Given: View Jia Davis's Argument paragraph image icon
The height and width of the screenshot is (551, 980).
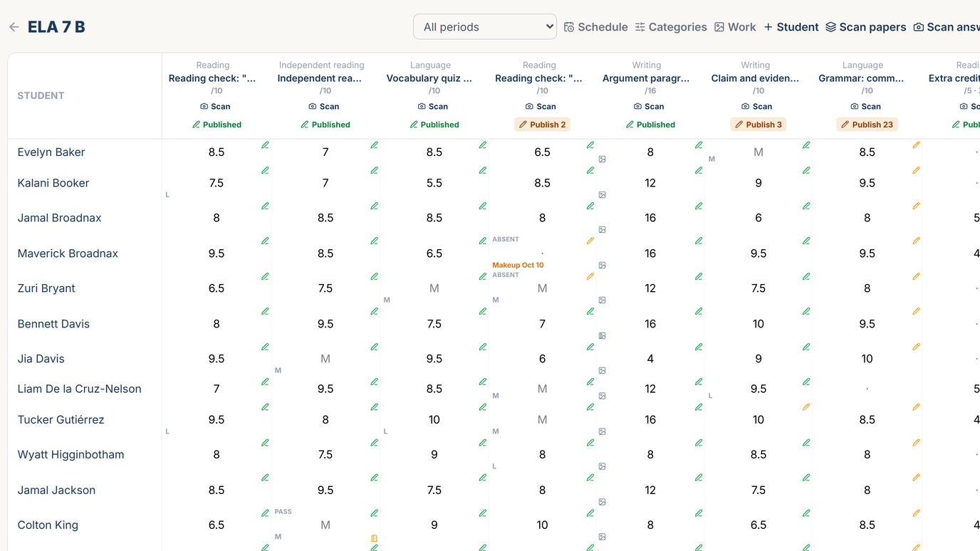Looking at the screenshot, I should (602, 371).
